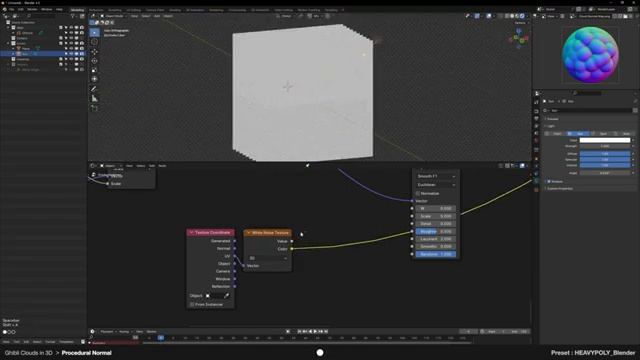Jump to timeline end button
Image resolution: width=640 pixels, height=360 pixels.
(326, 331)
